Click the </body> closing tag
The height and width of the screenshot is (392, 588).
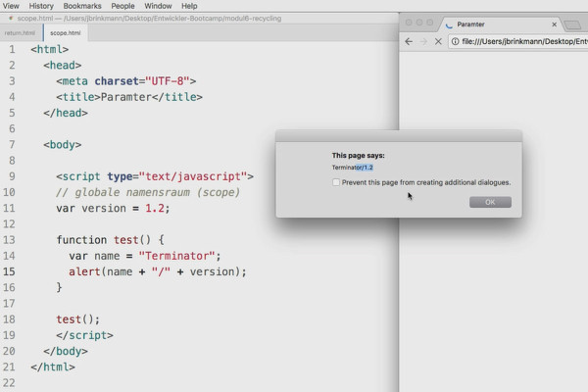click(66, 351)
